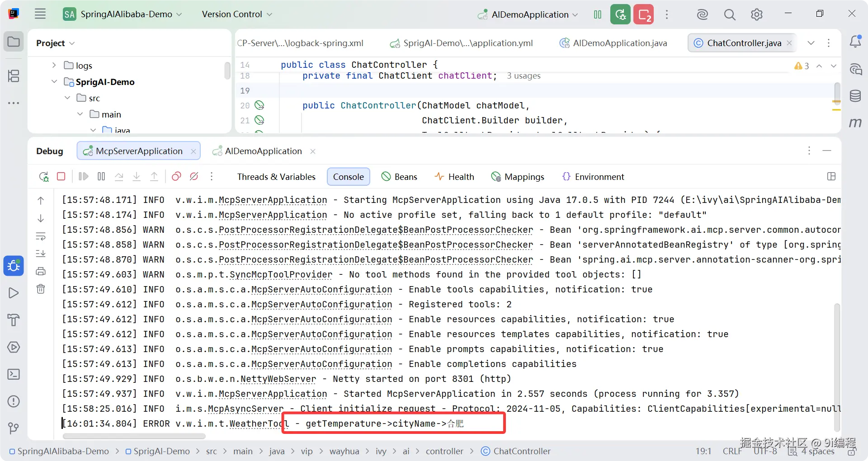
Task: Switch to application.yml editor tab
Action: (x=462, y=43)
